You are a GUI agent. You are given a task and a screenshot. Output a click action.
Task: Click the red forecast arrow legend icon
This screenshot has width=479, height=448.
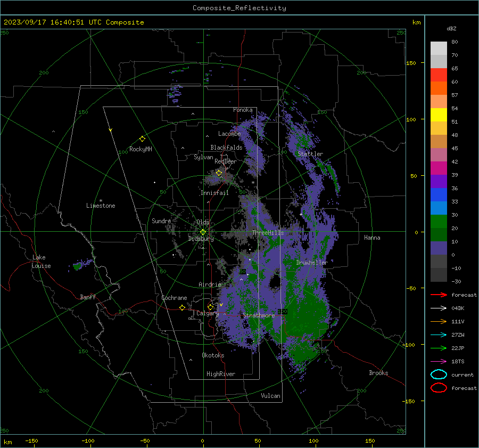tap(439, 295)
